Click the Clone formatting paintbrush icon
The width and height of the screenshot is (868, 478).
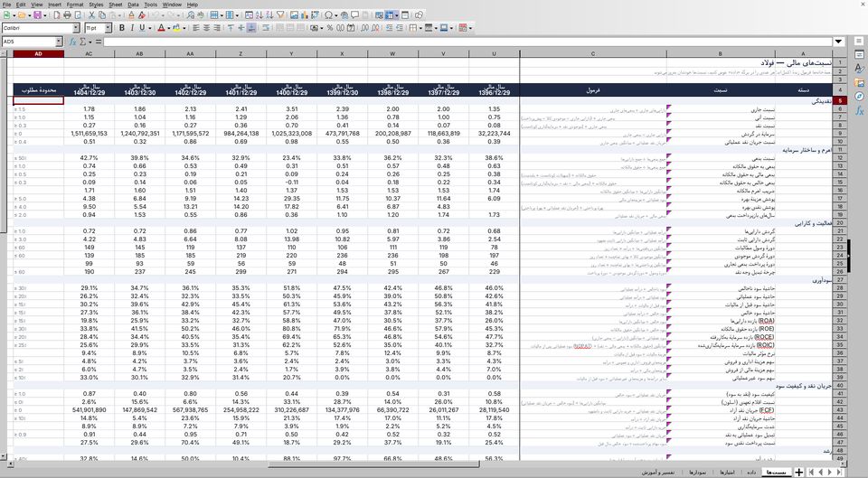(x=131, y=15)
